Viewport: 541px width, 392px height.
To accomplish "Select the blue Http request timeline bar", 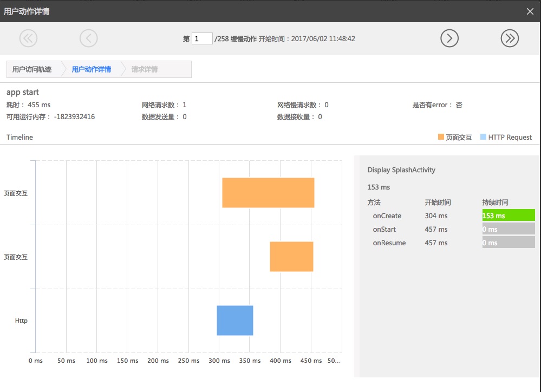I will (x=235, y=320).
